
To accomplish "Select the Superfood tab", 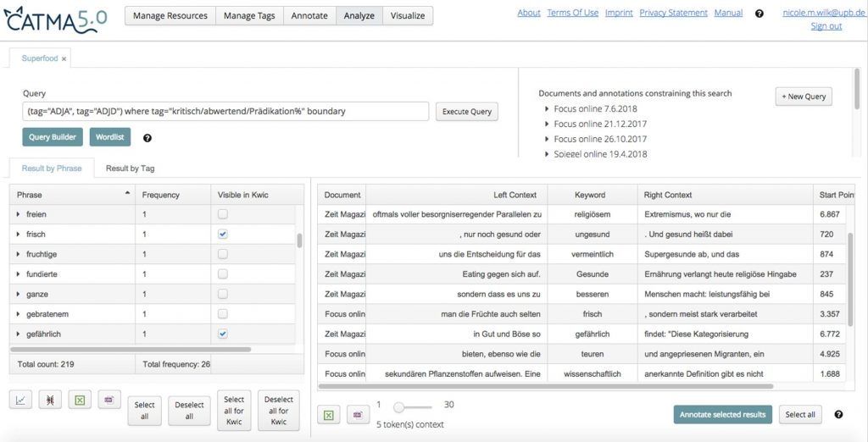I will 40,58.
